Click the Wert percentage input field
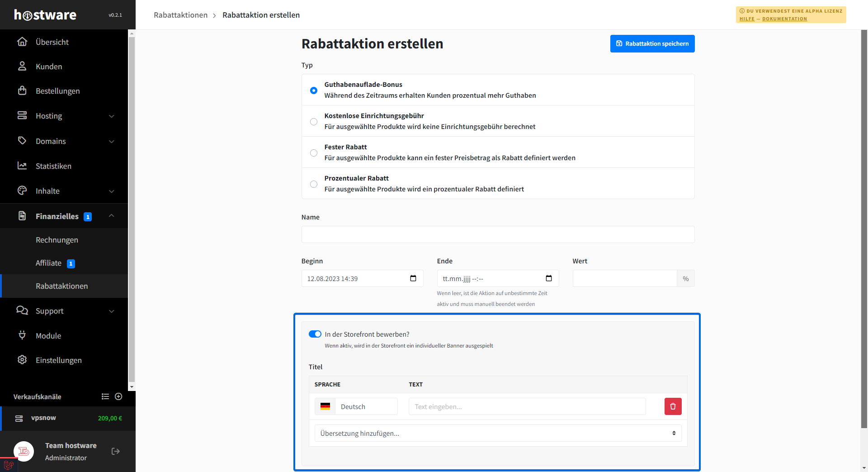 pos(624,278)
